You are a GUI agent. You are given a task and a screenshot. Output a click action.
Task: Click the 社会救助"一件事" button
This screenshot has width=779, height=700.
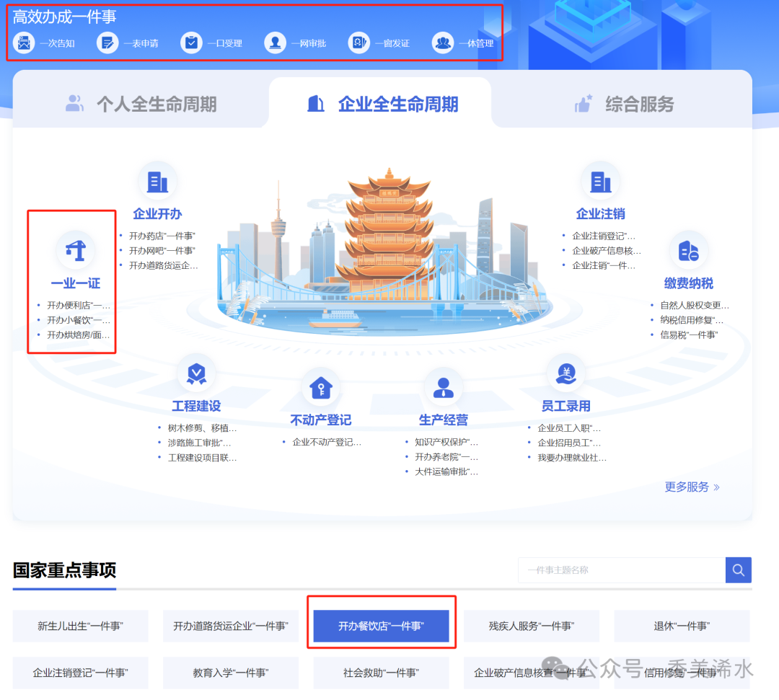pos(381,673)
